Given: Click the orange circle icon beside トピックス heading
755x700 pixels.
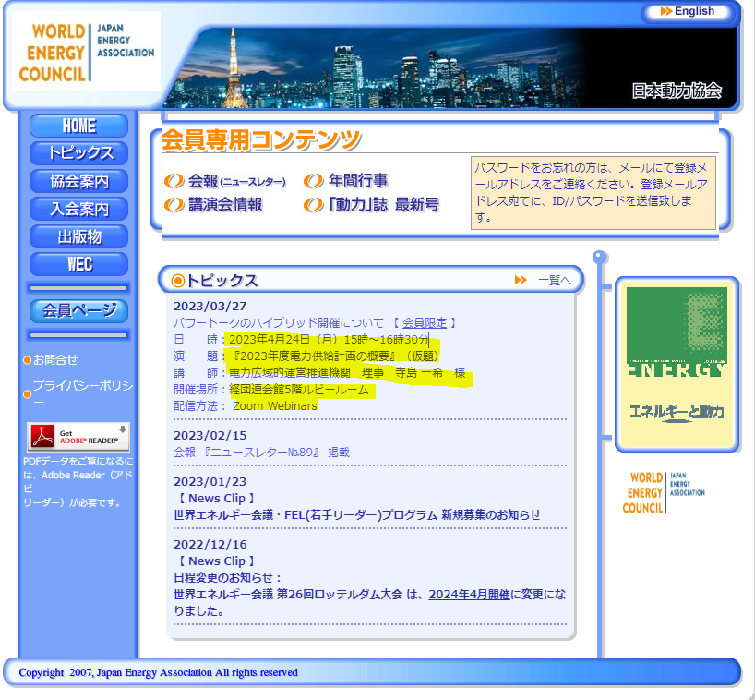Looking at the screenshot, I should (178, 281).
